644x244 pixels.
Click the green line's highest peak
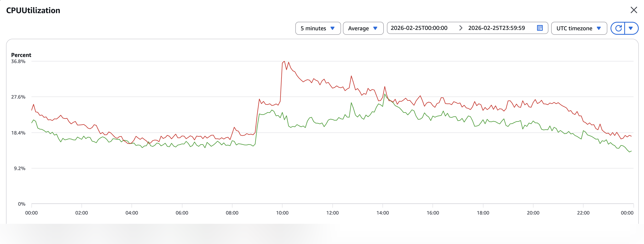[x=385, y=95]
